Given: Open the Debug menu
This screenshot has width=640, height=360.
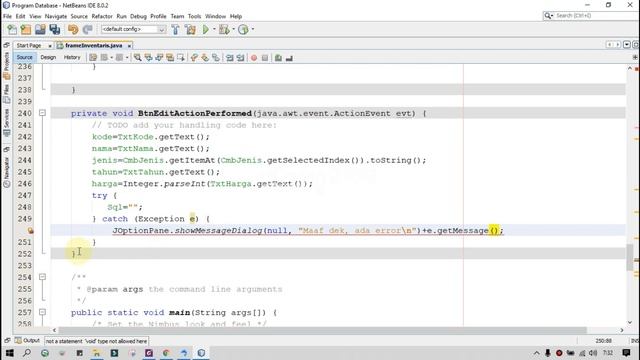Looking at the screenshot, I should [x=138, y=16].
